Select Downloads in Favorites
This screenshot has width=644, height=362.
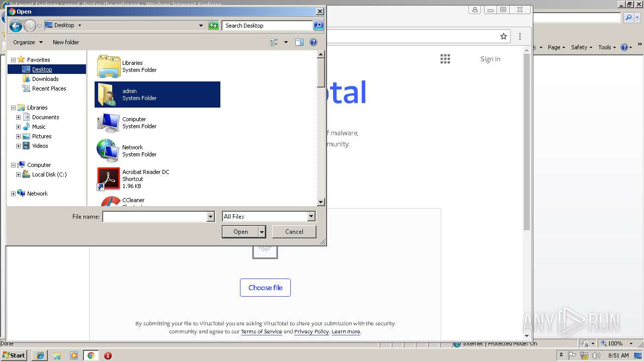coord(45,79)
